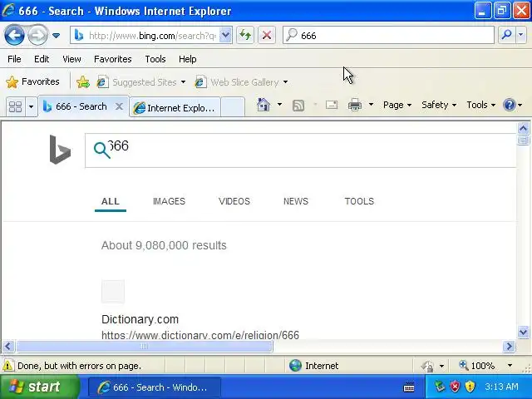Expand the address bar URL dropdown
The height and width of the screenshot is (399, 532).
click(x=225, y=35)
